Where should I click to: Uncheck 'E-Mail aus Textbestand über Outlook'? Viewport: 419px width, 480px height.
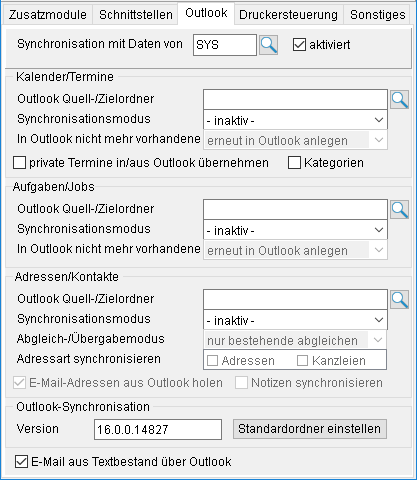click(21, 462)
